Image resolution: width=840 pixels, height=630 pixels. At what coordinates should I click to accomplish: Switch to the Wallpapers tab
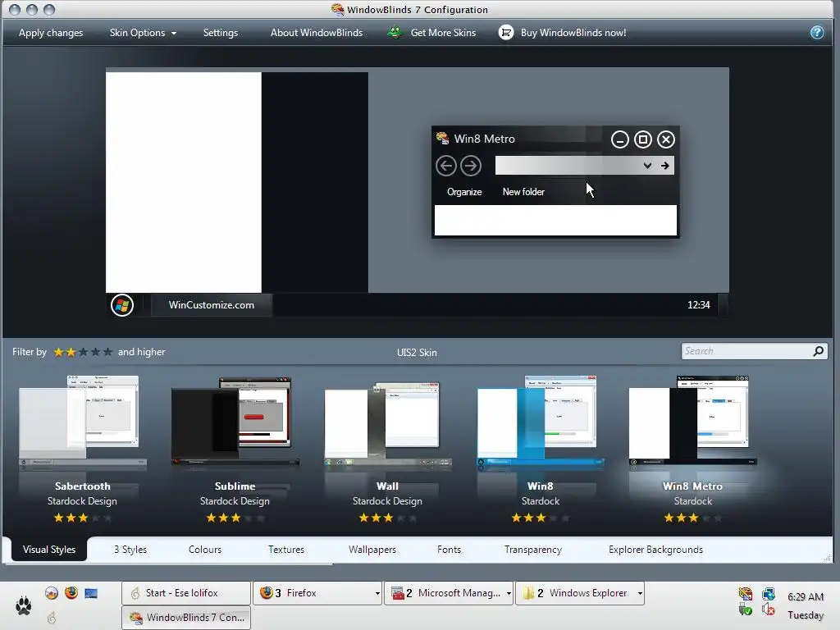[372, 549]
